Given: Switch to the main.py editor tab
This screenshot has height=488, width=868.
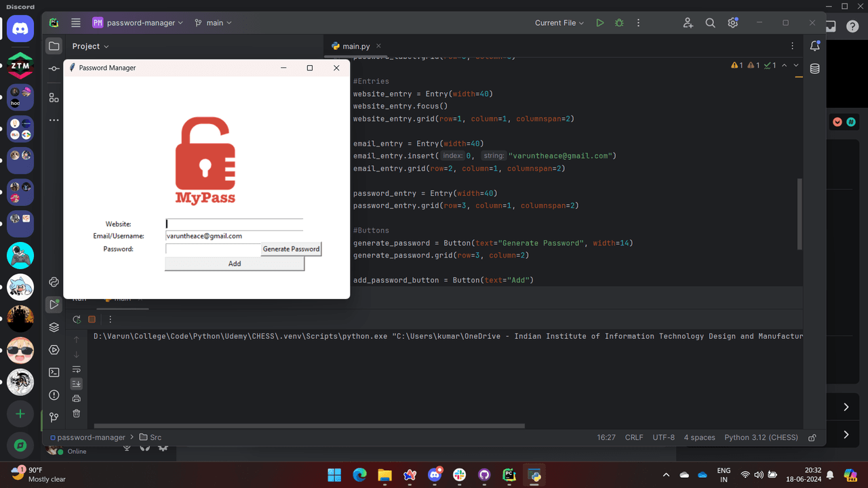Looking at the screenshot, I should point(351,46).
